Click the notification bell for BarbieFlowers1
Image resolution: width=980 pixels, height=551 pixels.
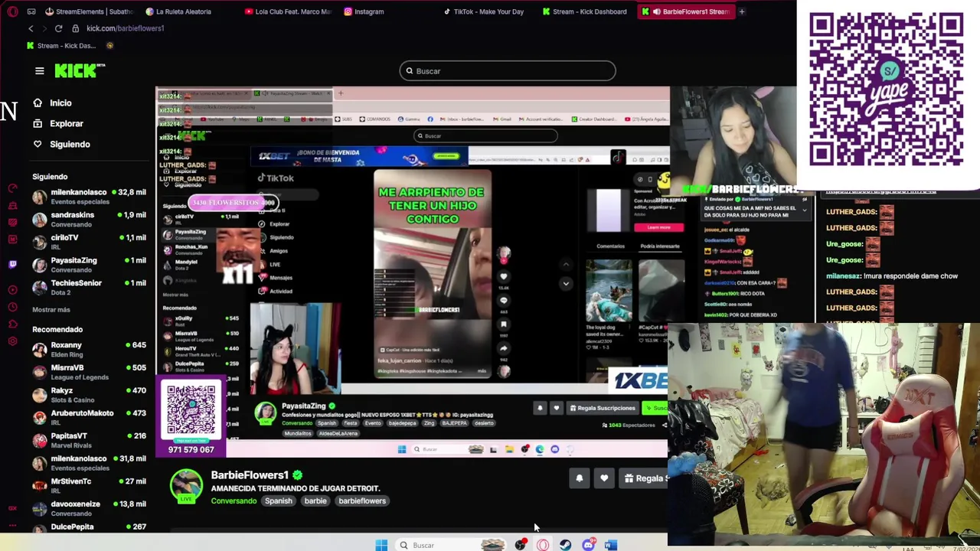(x=579, y=478)
